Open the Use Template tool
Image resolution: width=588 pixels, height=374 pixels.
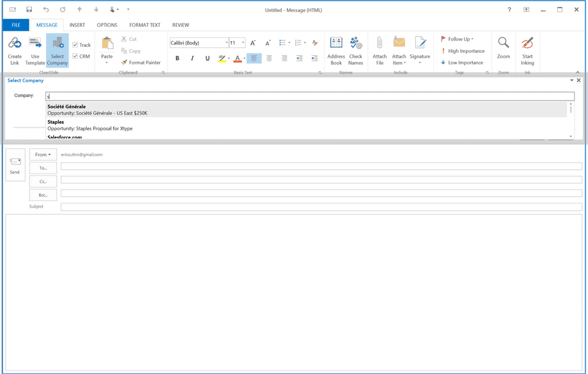(36, 51)
